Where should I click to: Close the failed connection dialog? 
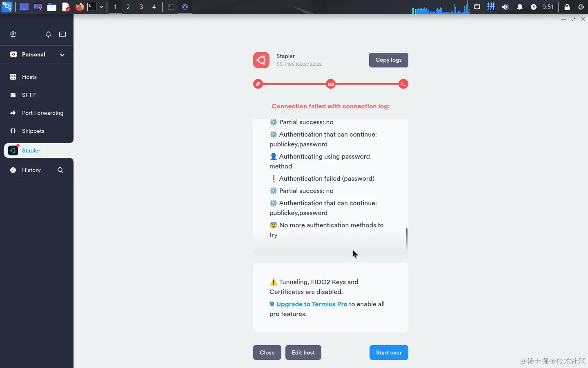click(x=267, y=352)
